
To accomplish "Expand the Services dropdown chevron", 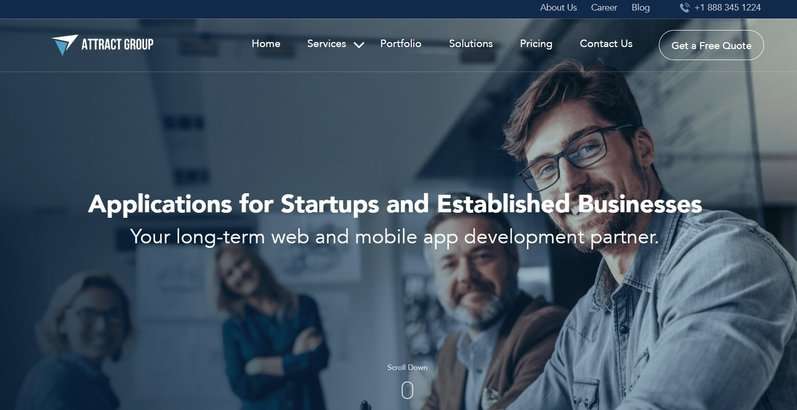I will [359, 45].
